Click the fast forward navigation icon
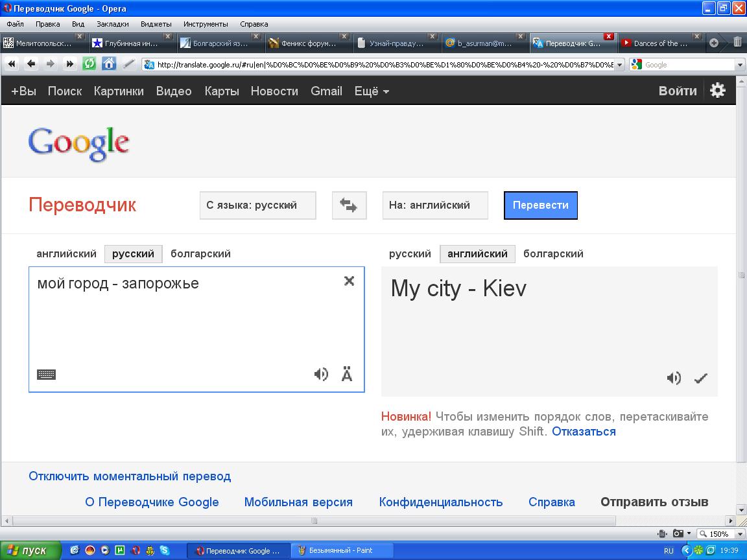Image resolution: width=747 pixels, height=560 pixels. tap(69, 64)
